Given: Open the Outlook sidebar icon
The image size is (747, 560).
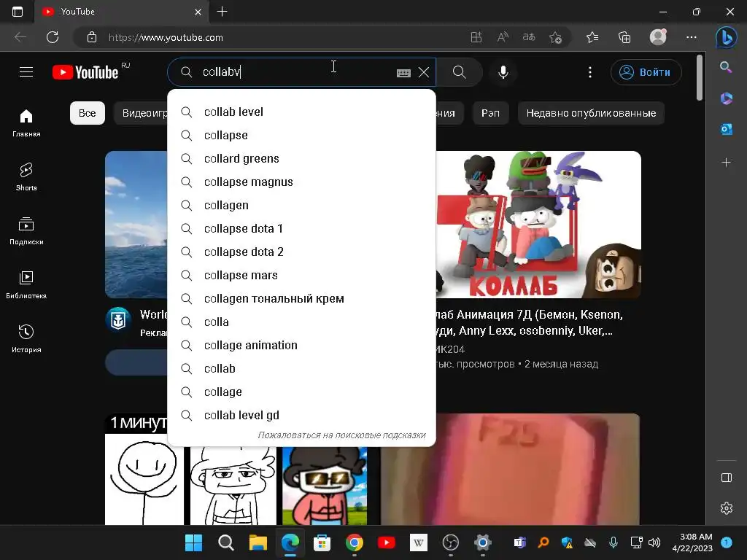Looking at the screenshot, I should [726, 129].
